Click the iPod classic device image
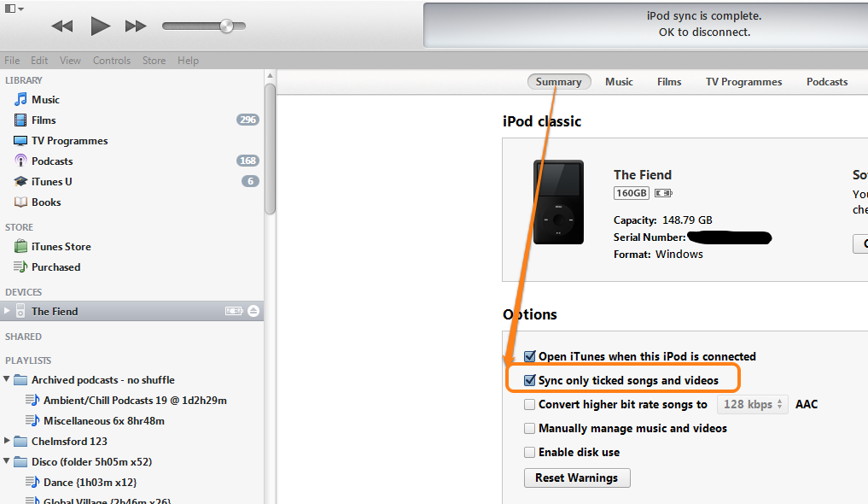868x504 pixels. (558, 202)
